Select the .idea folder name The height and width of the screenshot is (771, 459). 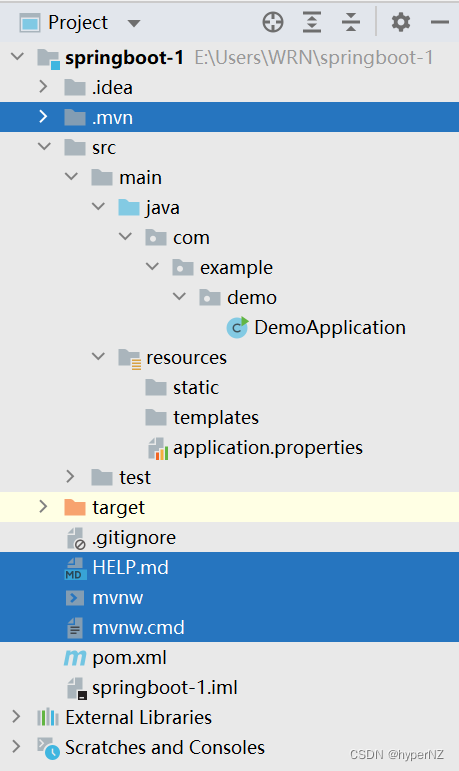click(112, 88)
